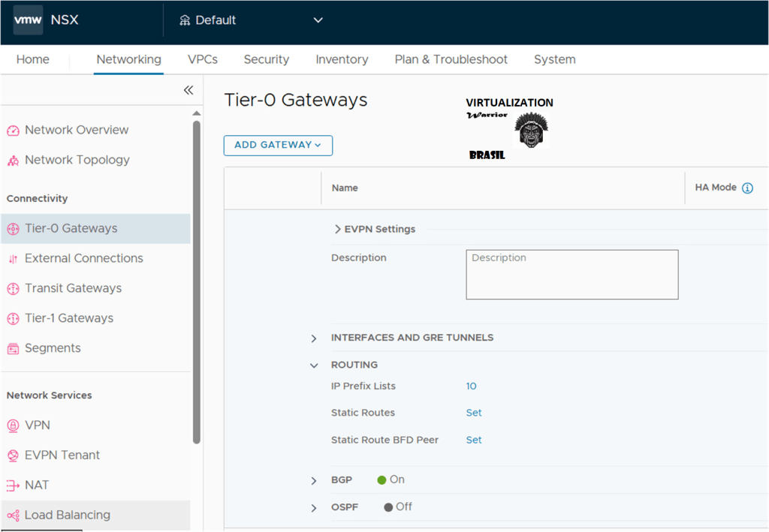Click the External Connections icon

13,259
